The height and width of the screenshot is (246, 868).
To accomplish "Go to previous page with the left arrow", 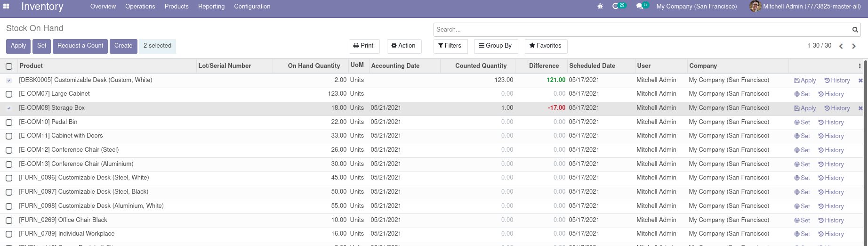I will (x=841, y=46).
